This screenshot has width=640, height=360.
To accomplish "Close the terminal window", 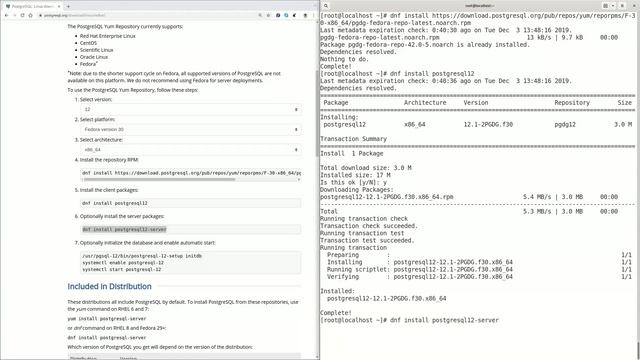I will [633, 6].
